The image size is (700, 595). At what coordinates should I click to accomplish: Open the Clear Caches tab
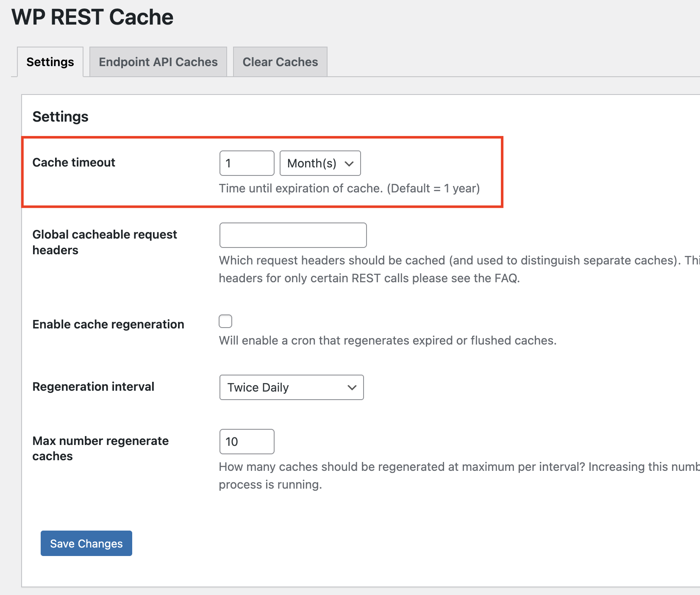280,62
